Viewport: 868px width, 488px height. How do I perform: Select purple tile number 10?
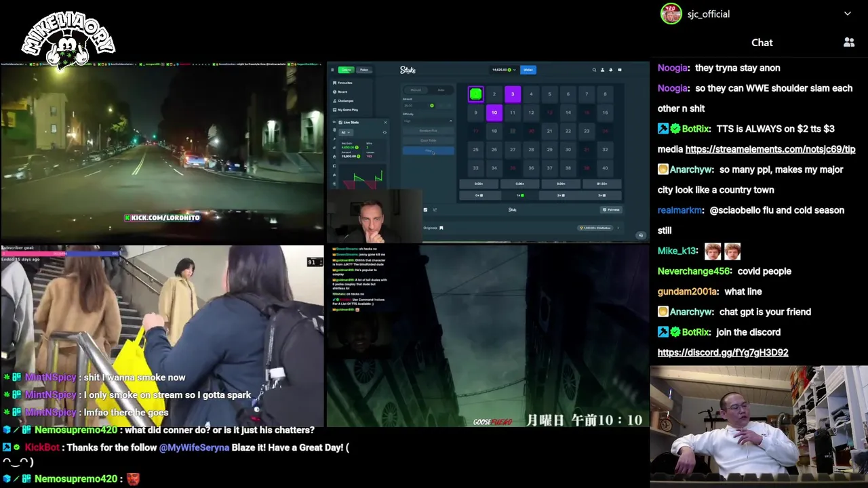coord(494,113)
